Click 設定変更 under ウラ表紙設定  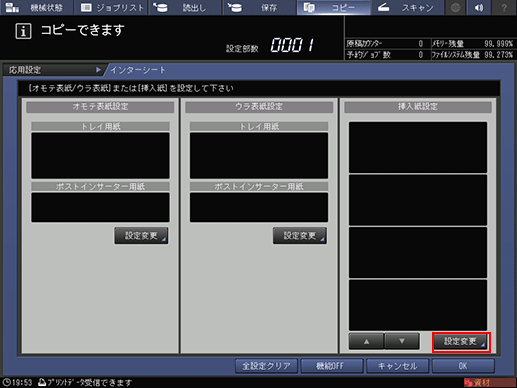(300, 236)
